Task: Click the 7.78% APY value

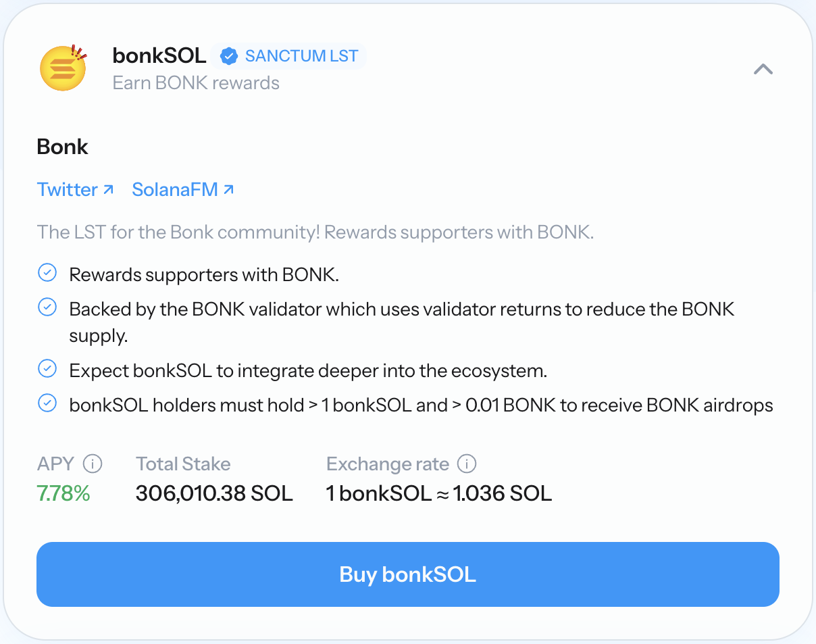Action: click(x=63, y=493)
